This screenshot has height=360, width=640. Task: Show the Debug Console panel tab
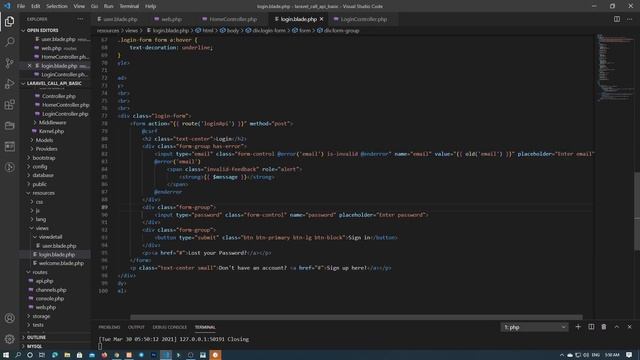(x=169, y=327)
